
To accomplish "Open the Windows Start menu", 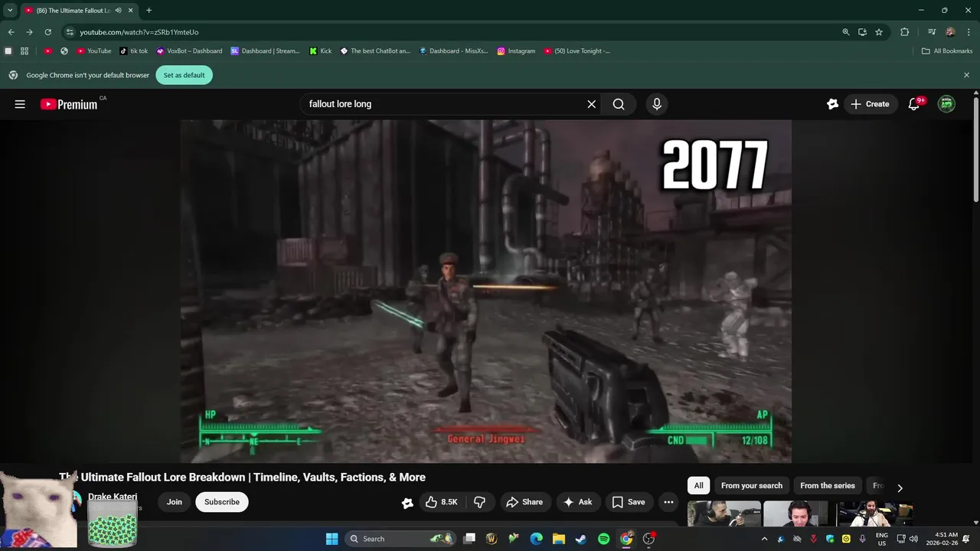I will click(332, 539).
